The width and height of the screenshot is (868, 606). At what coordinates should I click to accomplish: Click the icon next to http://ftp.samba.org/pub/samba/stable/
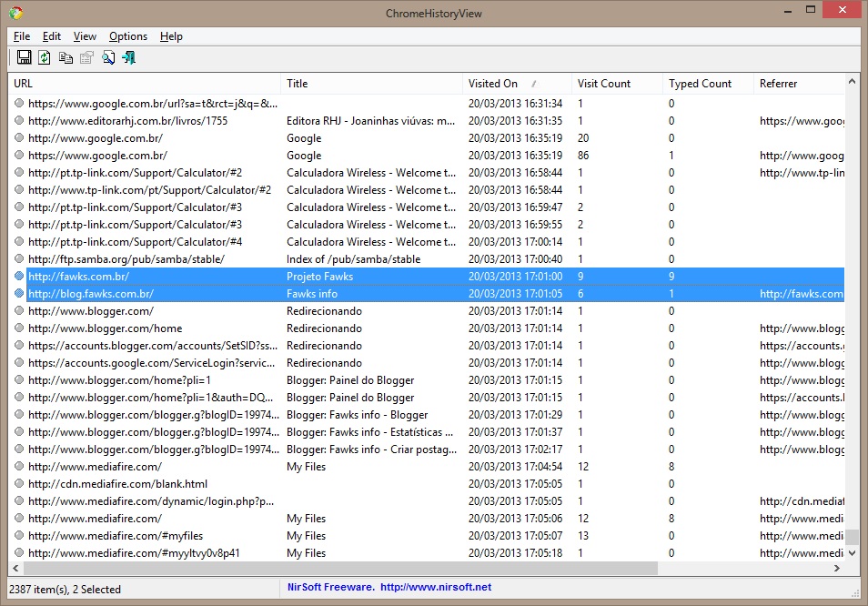click(19, 258)
